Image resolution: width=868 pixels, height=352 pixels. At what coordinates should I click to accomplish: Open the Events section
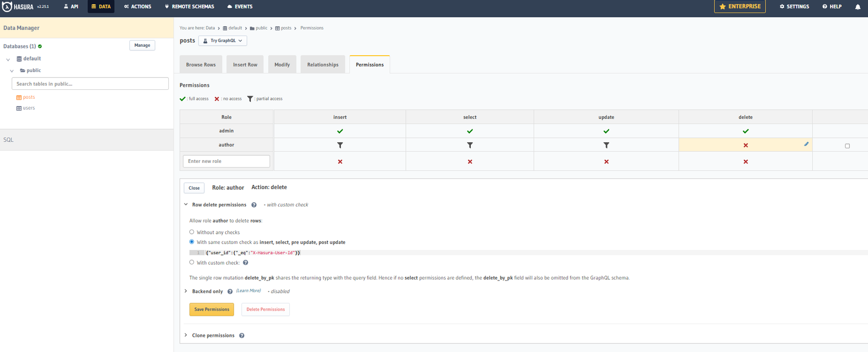[x=240, y=7]
